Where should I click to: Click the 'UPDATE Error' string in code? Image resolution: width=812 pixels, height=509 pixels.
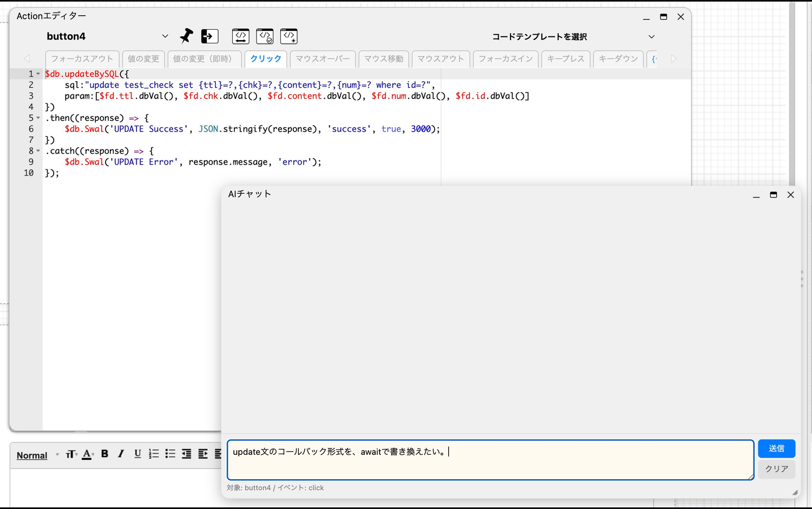tap(144, 162)
